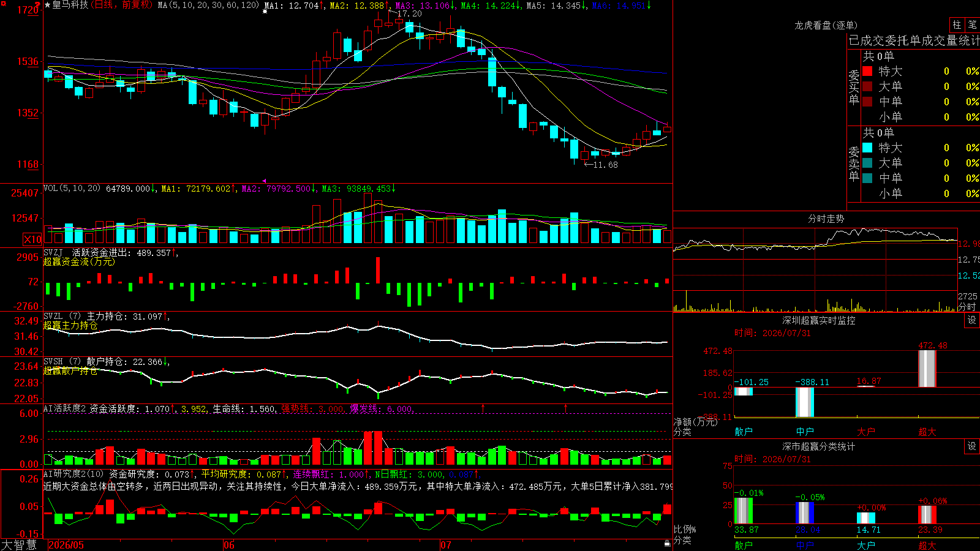The image size is (980, 551).
Task: Click the 时间: 2026/07/31 label in 深圳超赢实时监控
Action: [772, 333]
